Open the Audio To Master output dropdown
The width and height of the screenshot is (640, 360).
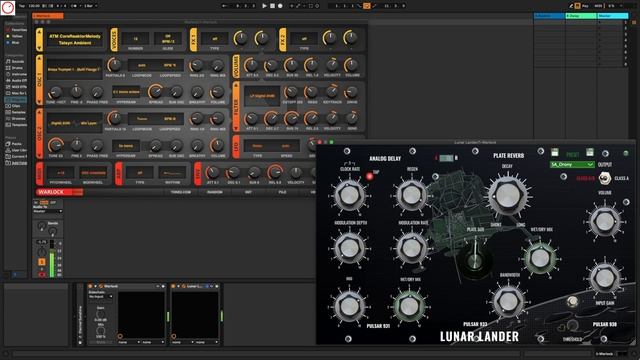tap(48, 211)
